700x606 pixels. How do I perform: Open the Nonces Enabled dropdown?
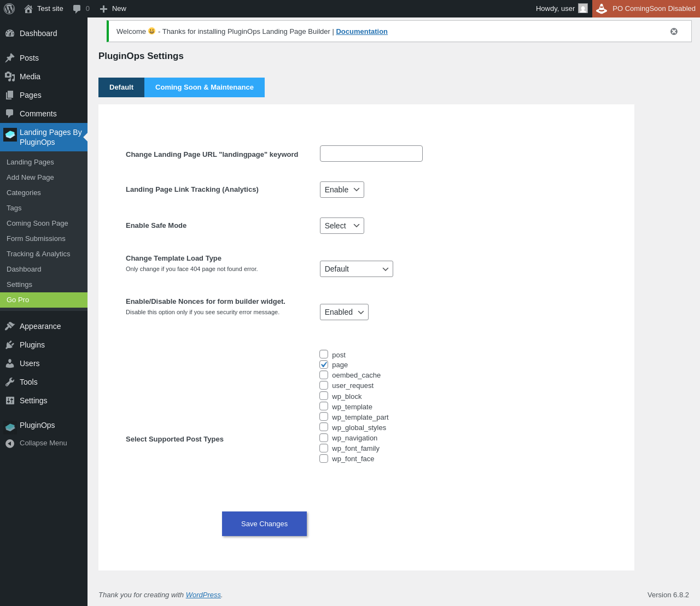coord(344,312)
